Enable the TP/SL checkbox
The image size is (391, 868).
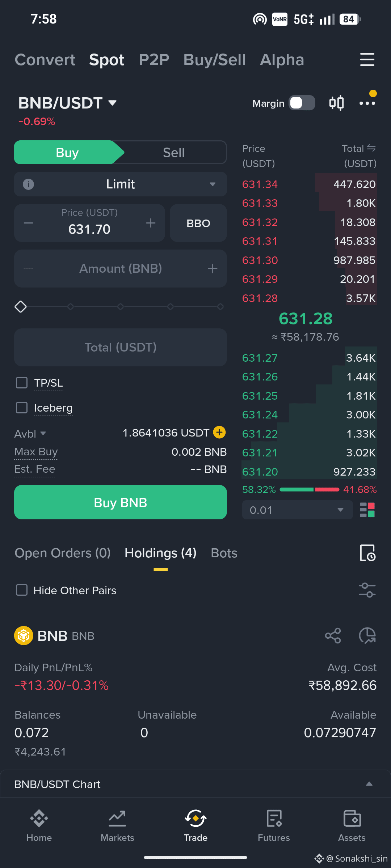(x=22, y=383)
